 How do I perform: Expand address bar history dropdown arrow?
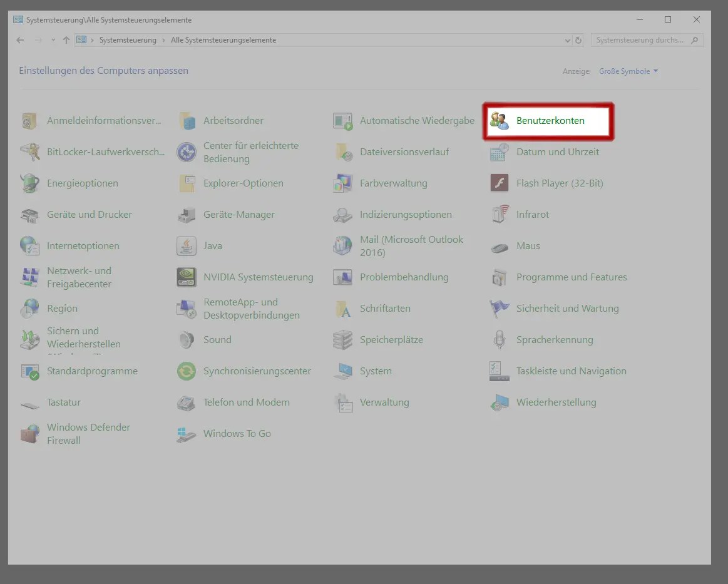[x=567, y=41]
